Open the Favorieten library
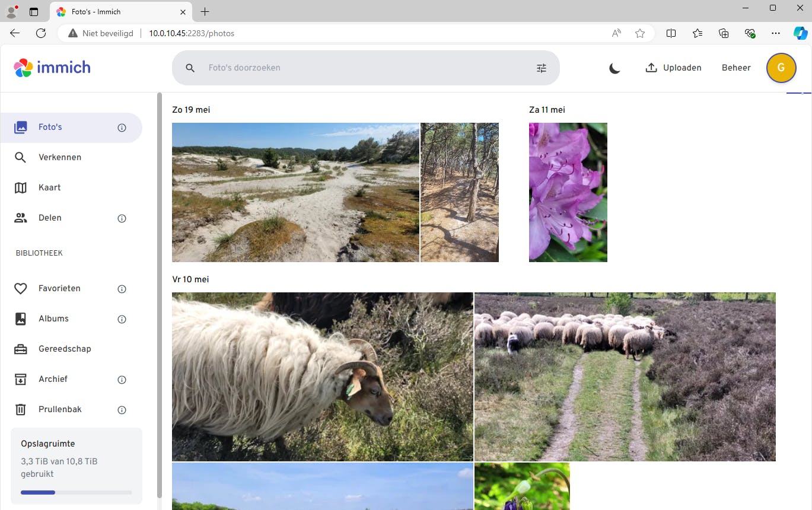Viewport: 812px width, 510px height. (59, 288)
